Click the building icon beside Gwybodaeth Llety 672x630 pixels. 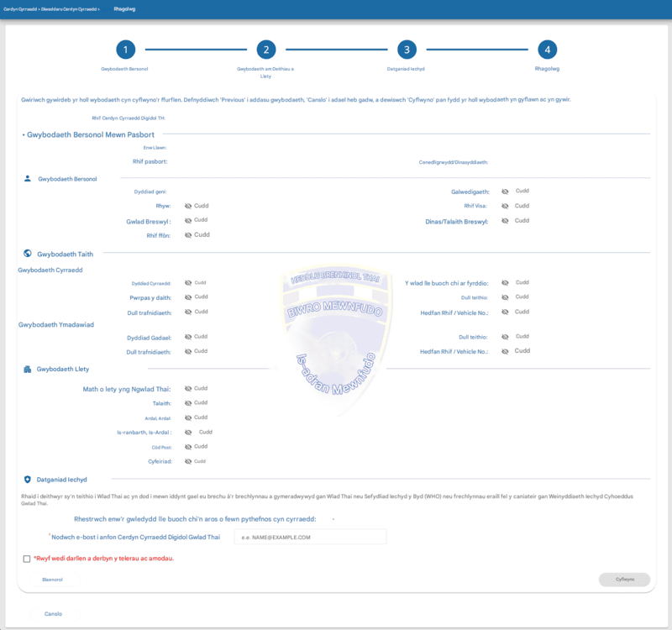pyautogui.click(x=28, y=369)
